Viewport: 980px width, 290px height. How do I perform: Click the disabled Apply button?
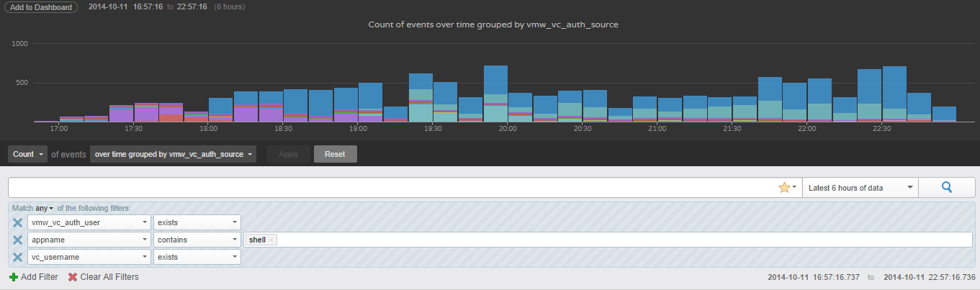pyautogui.click(x=288, y=154)
